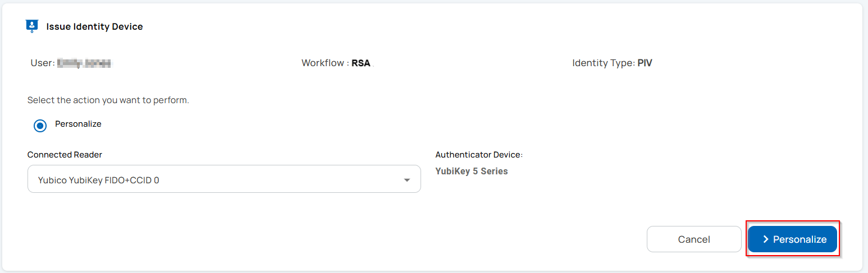This screenshot has height=273, width=868.
Task: Click the chevron icon on the Personalize button
Action: [765, 239]
